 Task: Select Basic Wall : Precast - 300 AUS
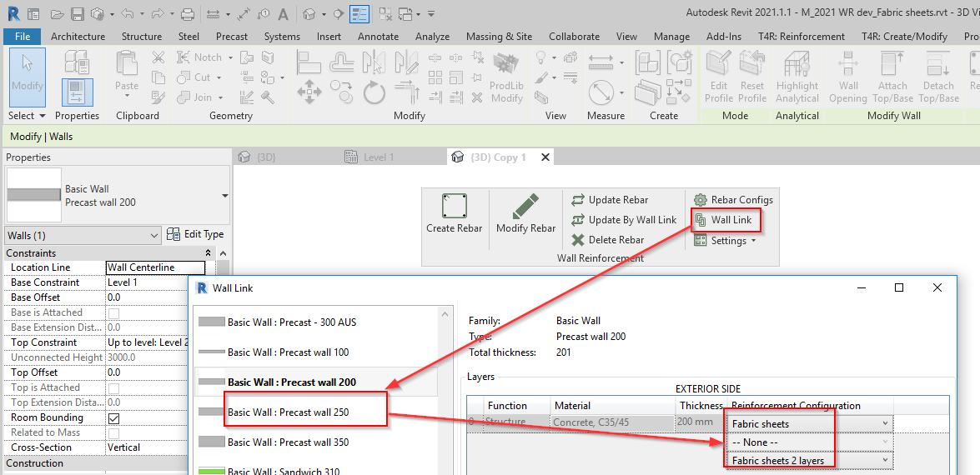tap(292, 322)
